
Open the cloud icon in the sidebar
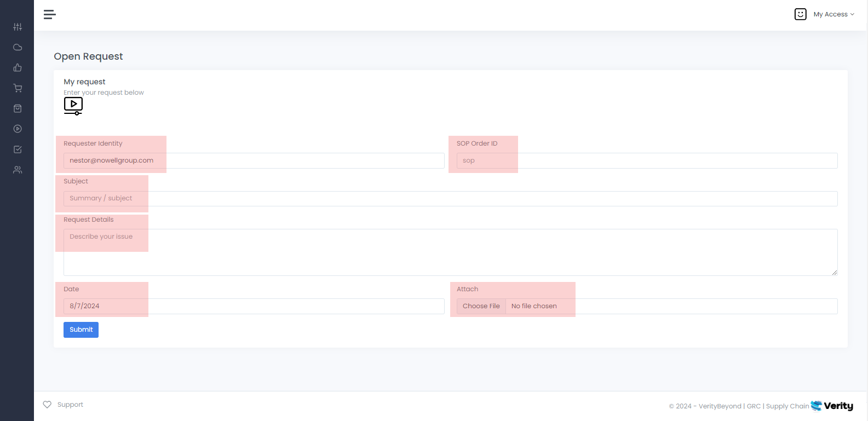[18, 47]
